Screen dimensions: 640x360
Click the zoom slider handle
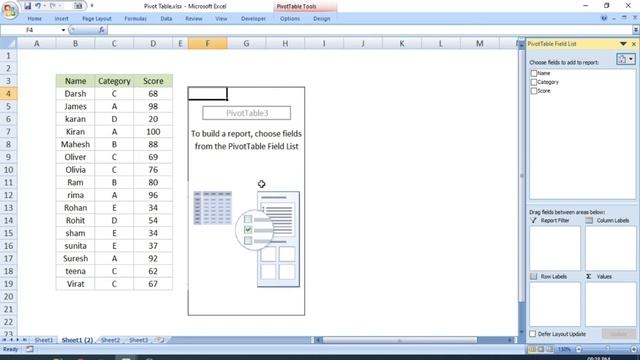click(x=607, y=349)
